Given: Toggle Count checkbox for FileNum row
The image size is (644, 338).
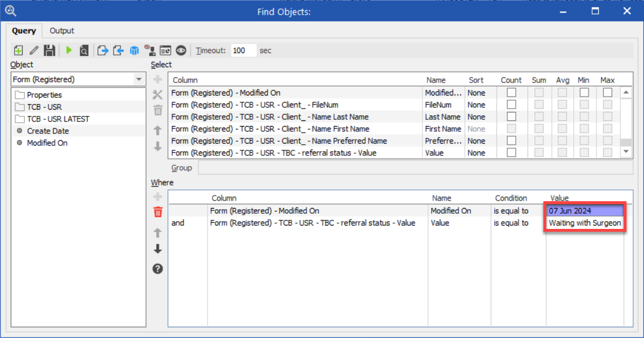Looking at the screenshot, I should pyautogui.click(x=511, y=105).
